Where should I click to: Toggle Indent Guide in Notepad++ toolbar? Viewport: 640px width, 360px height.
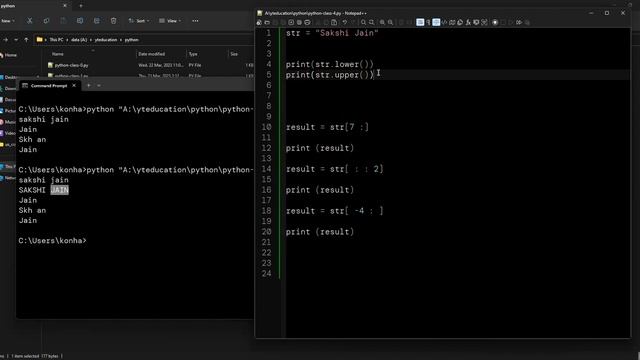(436, 22)
